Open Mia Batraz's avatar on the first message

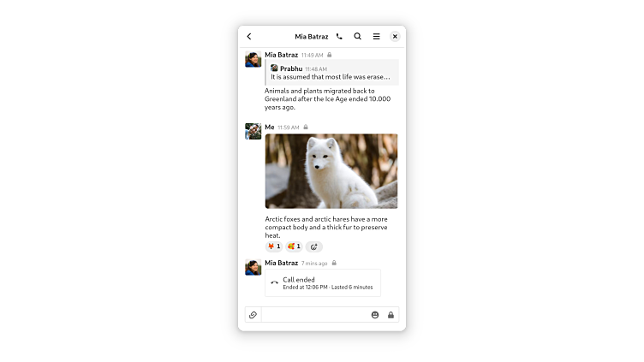pyautogui.click(x=253, y=59)
